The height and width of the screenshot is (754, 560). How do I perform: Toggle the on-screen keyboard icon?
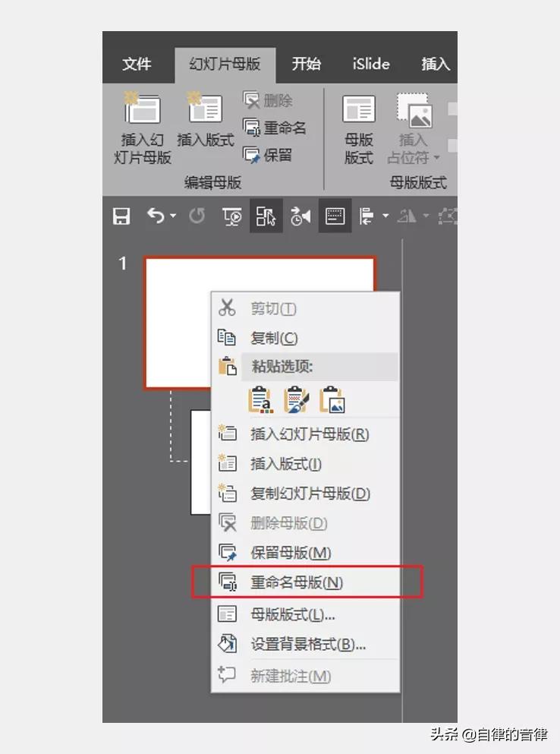(x=335, y=216)
